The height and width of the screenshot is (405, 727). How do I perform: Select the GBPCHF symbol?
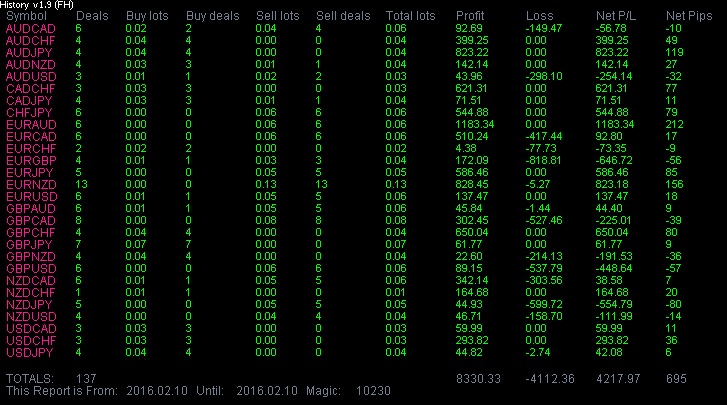pyautogui.click(x=31, y=233)
